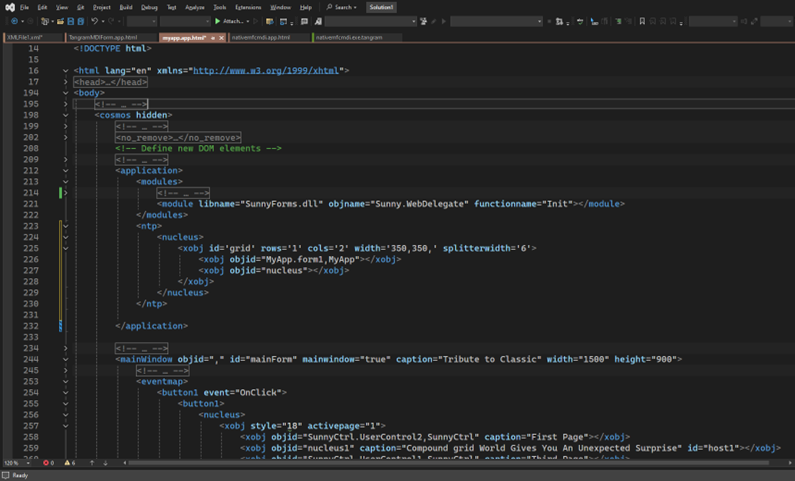The height and width of the screenshot is (481, 795).
Task: Expand the collapsed <head> section
Action: point(66,82)
